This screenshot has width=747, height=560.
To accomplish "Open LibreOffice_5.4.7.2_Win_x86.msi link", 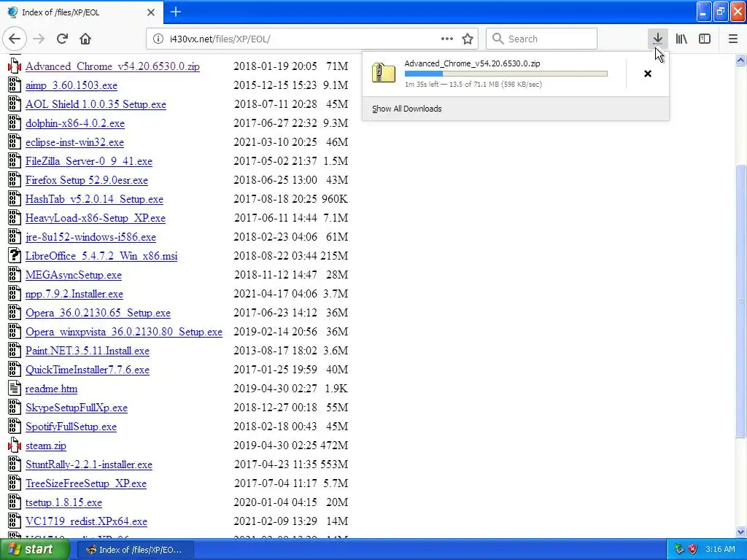I will click(x=101, y=256).
